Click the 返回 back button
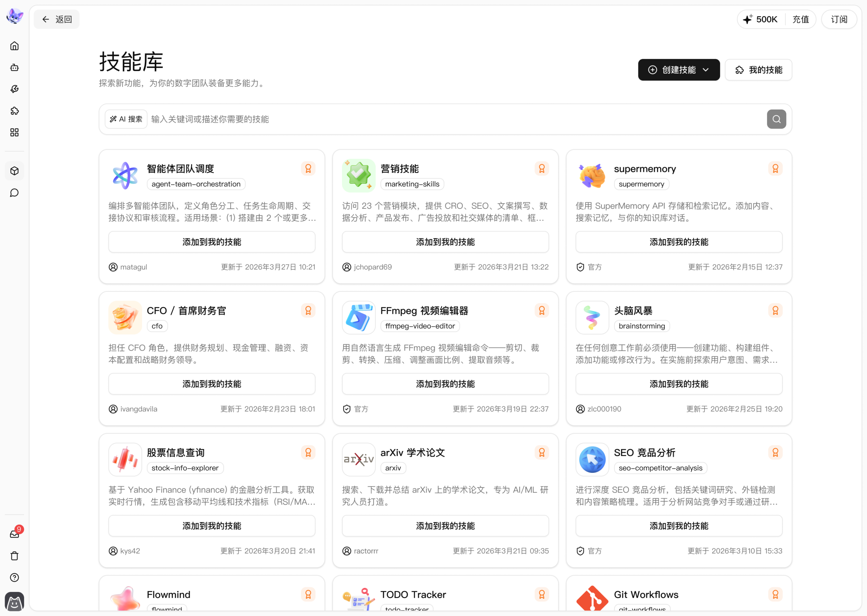Image resolution: width=867 pixels, height=616 pixels. click(57, 19)
